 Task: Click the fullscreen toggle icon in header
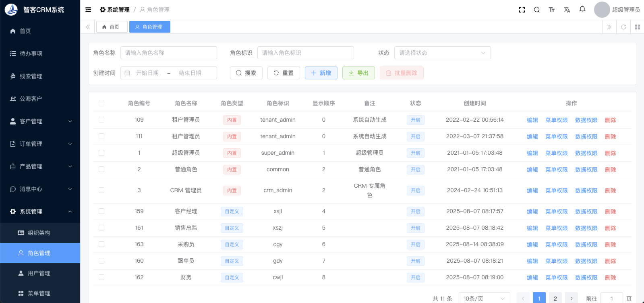pos(522,10)
